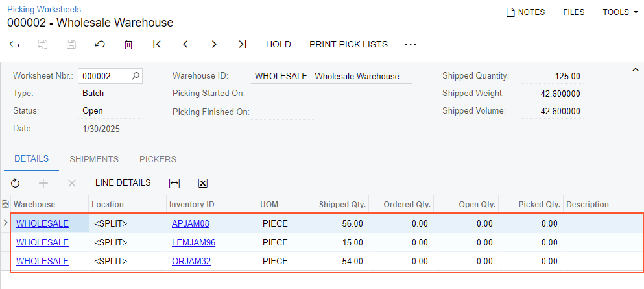Jump to last record icon

(243, 44)
